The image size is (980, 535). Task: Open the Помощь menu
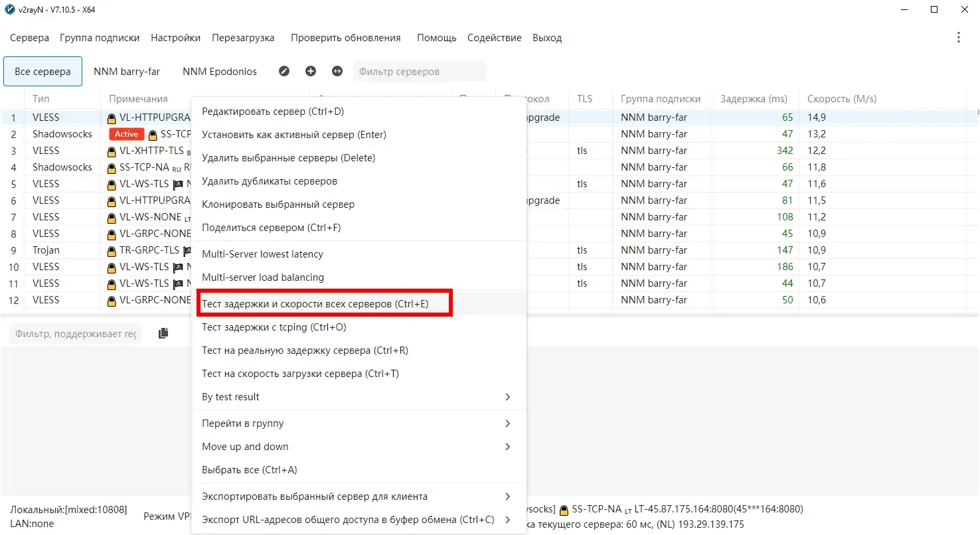tap(437, 38)
